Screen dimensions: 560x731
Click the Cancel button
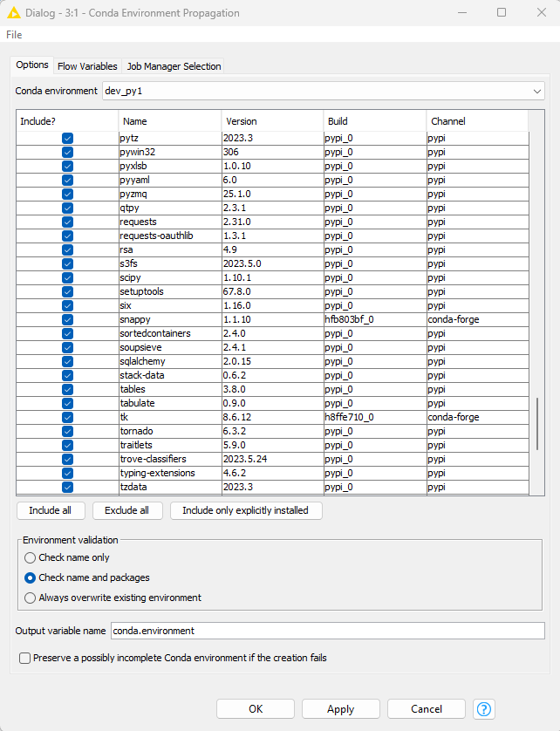[427, 709]
